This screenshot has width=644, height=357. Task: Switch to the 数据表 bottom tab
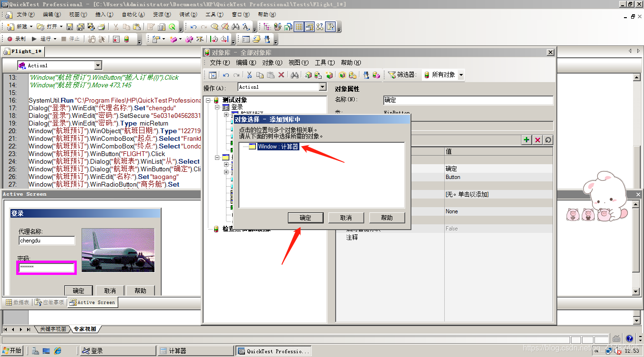(18, 302)
